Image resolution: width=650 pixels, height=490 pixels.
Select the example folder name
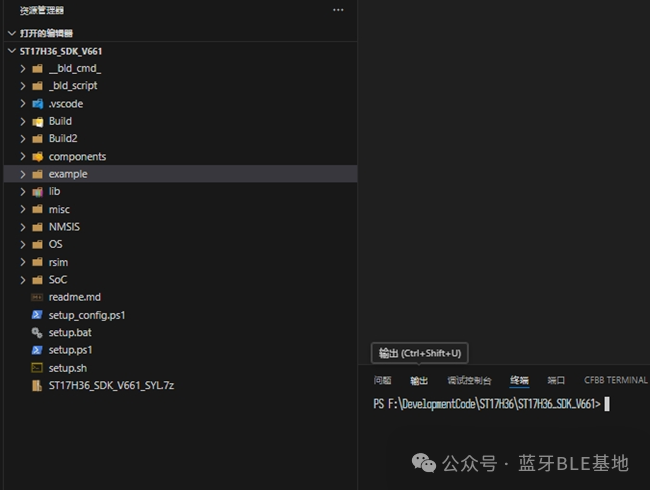click(x=68, y=174)
